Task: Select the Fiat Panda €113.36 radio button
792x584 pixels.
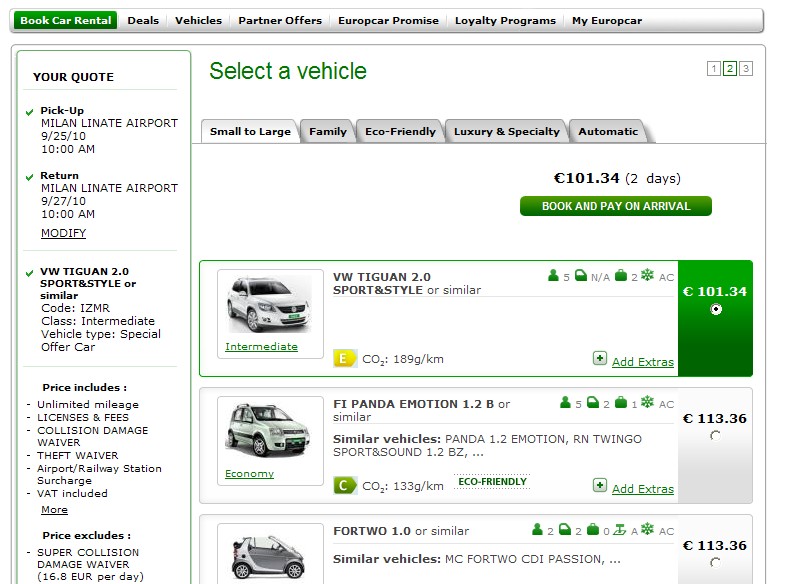Action: click(x=715, y=436)
